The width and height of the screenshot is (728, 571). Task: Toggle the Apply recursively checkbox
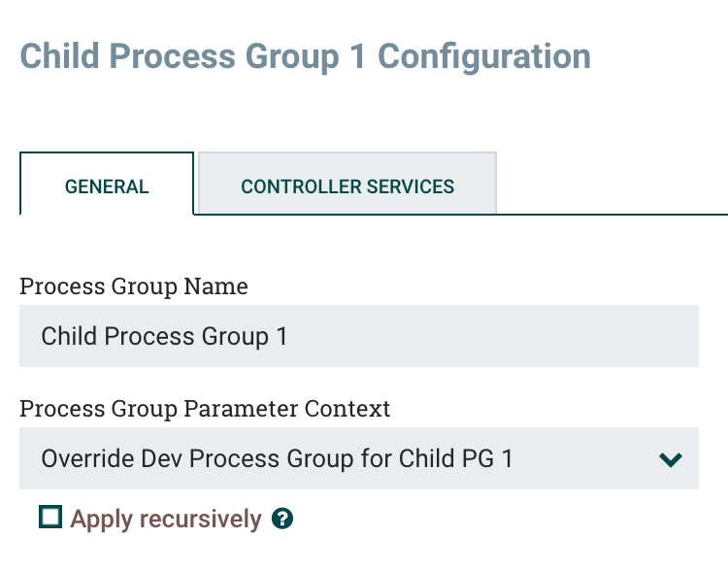coord(50,518)
